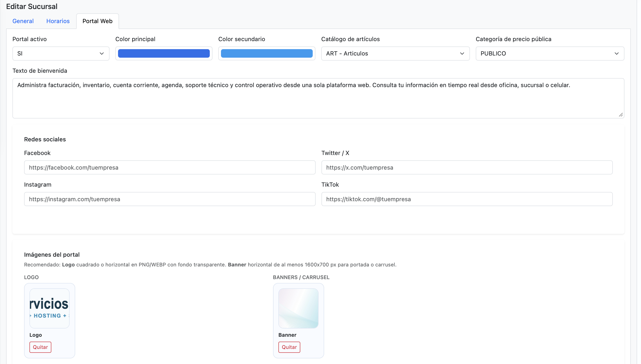Click the chevron arrow on SI select
Screen dimensions: 641x364
(102, 54)
